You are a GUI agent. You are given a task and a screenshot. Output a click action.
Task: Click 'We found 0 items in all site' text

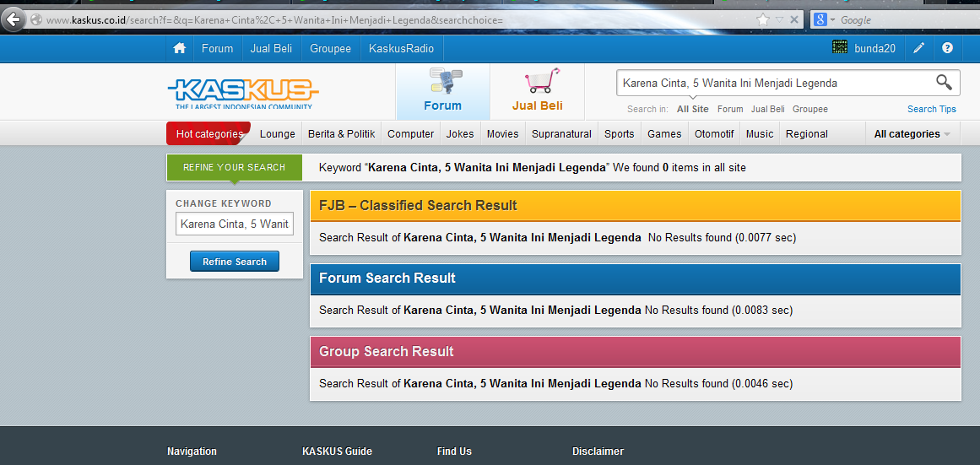point(679,167)
